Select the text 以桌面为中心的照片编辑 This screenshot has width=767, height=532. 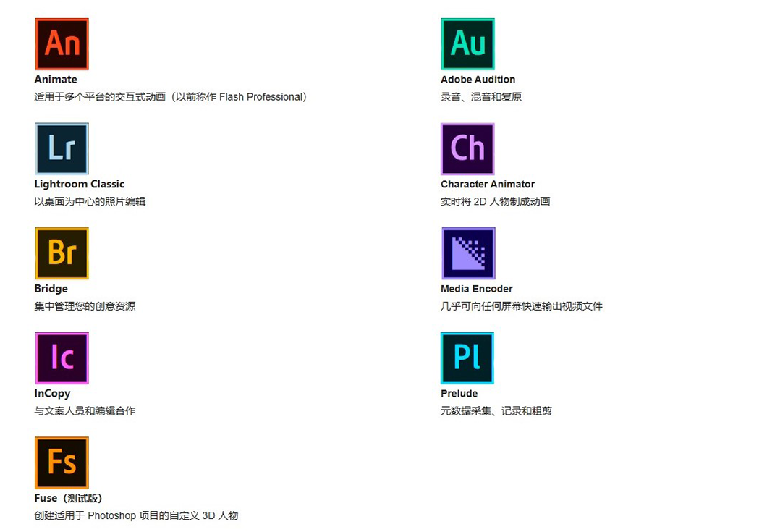[x=90, y=202]
